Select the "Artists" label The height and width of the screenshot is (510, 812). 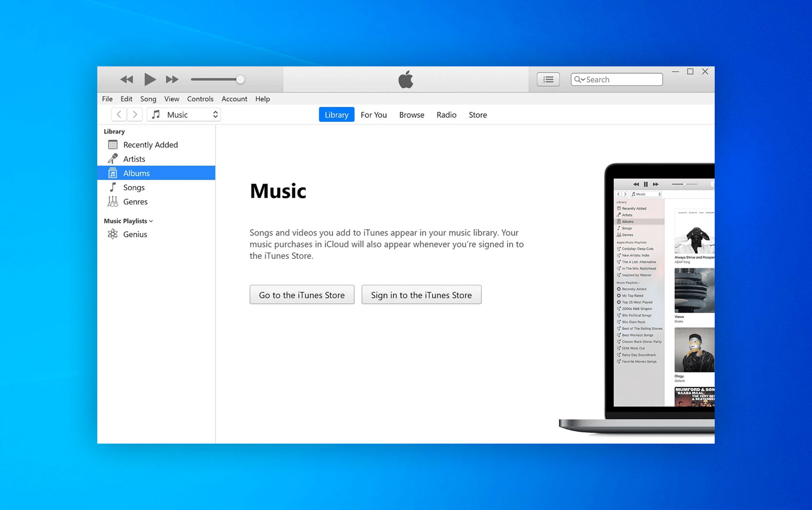pyautogui.click(x=134, y=159)
